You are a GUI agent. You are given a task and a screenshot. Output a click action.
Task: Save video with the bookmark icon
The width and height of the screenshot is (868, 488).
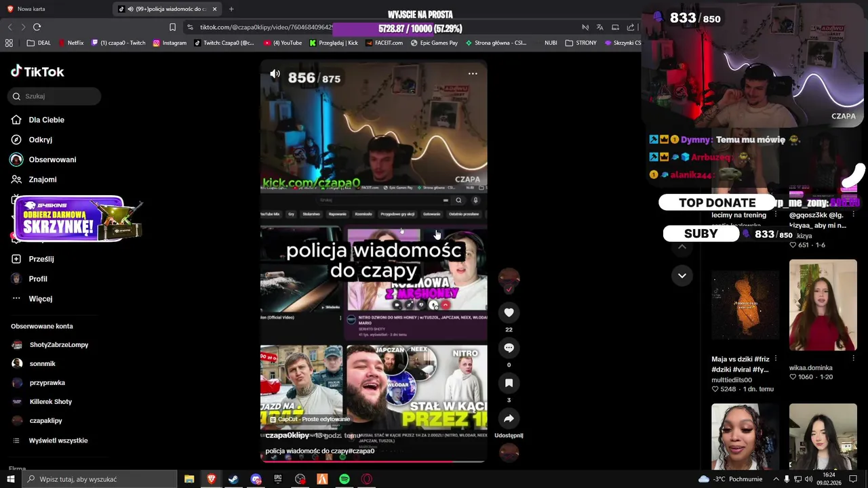click(x=509, y=383)
